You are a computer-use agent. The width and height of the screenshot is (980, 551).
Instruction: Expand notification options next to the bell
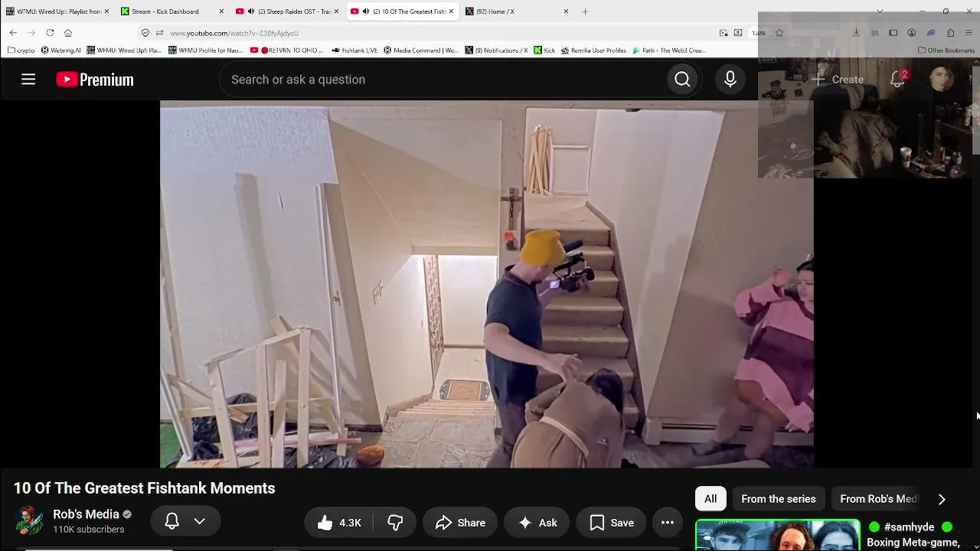pos(200,522)
